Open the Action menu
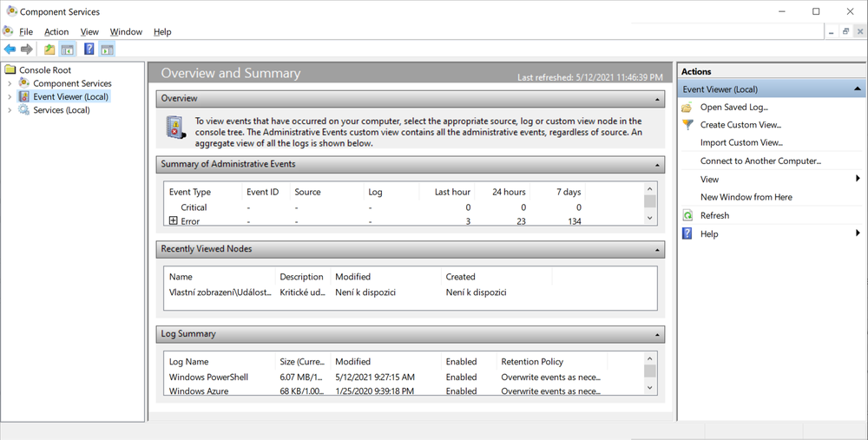The width and height of the screenshot is (868, 440). [56, 32]
